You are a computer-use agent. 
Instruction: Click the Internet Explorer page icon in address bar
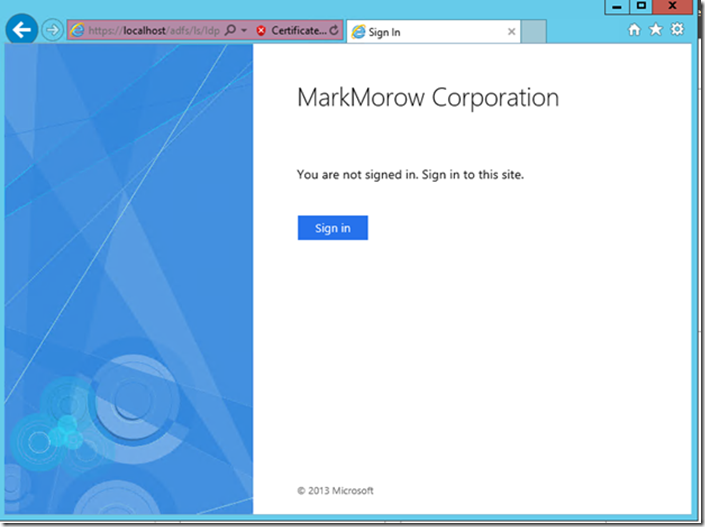pyautogui.click(x=77, y=30)
